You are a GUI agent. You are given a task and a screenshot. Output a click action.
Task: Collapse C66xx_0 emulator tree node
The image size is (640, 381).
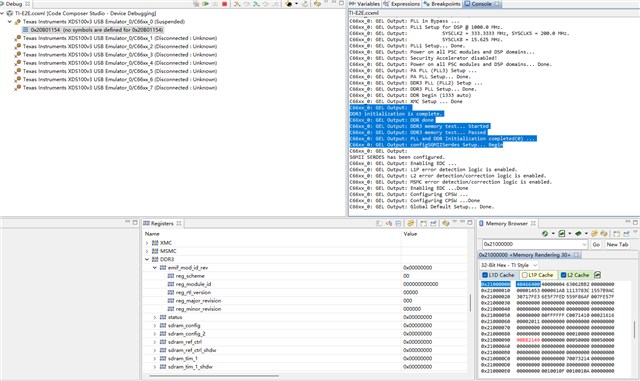[10, 22]
